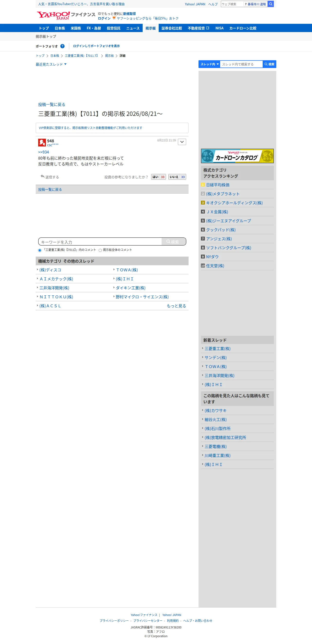Viewport: 312px width, 644px height.
Task: Open the (株)メタプラネット ranking link
Action: [223, 194]
